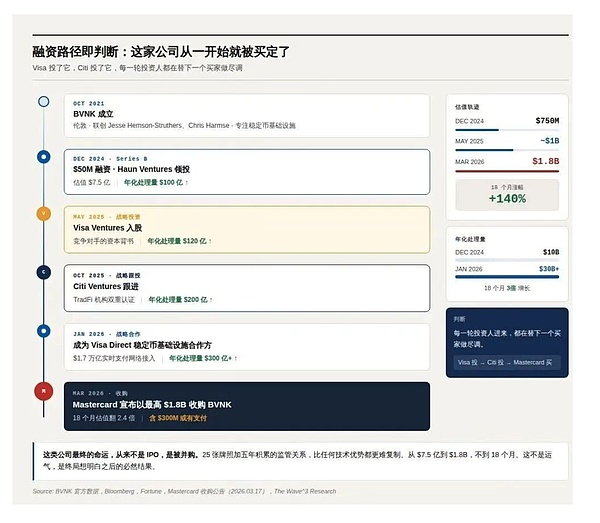The width and height of the screenshot is (600, 523).
Task: Click the blue JAN 2026 timeline marker
Action: click(x=43, y=330)
